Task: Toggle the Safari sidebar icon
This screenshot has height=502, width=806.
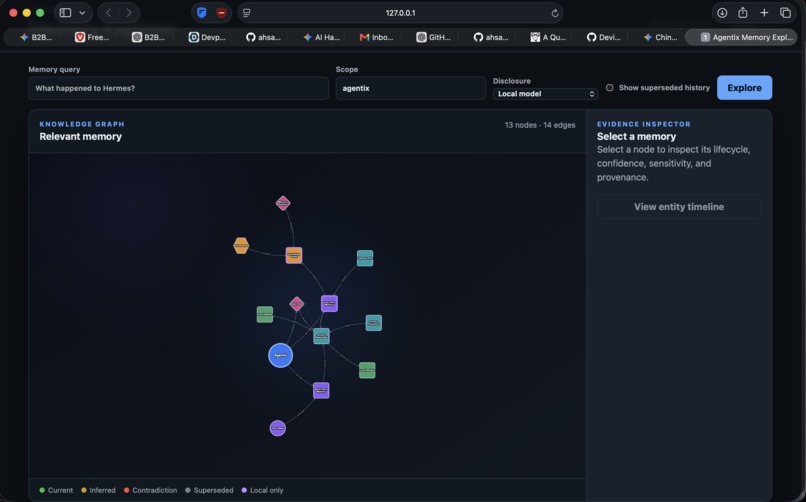Action: [65, 13]
